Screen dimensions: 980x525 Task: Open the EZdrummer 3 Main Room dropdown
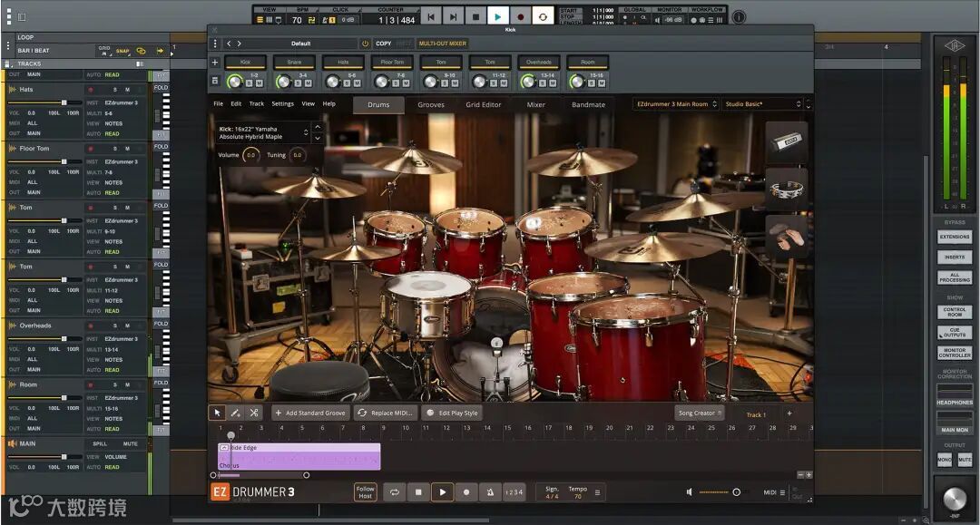pos(676,104)
